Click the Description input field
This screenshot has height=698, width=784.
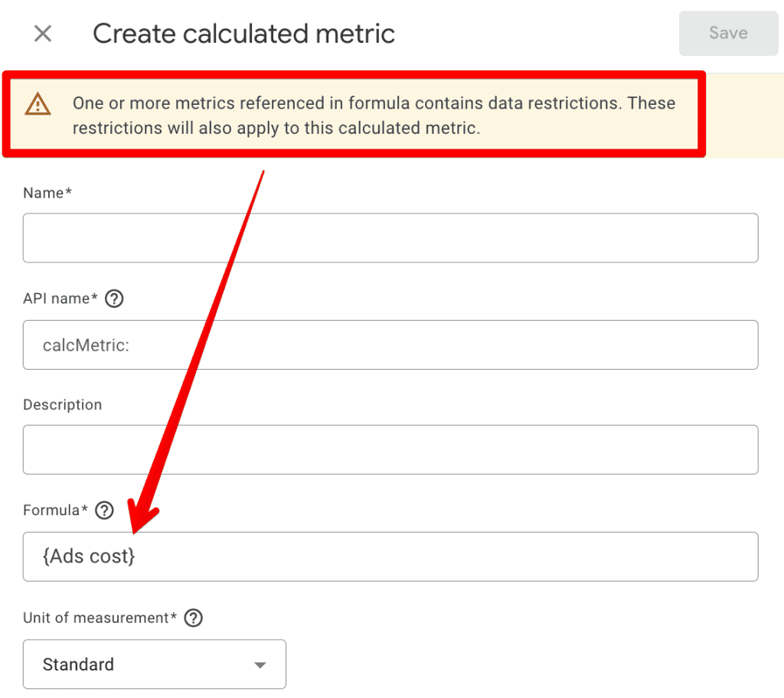click(390, 449)
